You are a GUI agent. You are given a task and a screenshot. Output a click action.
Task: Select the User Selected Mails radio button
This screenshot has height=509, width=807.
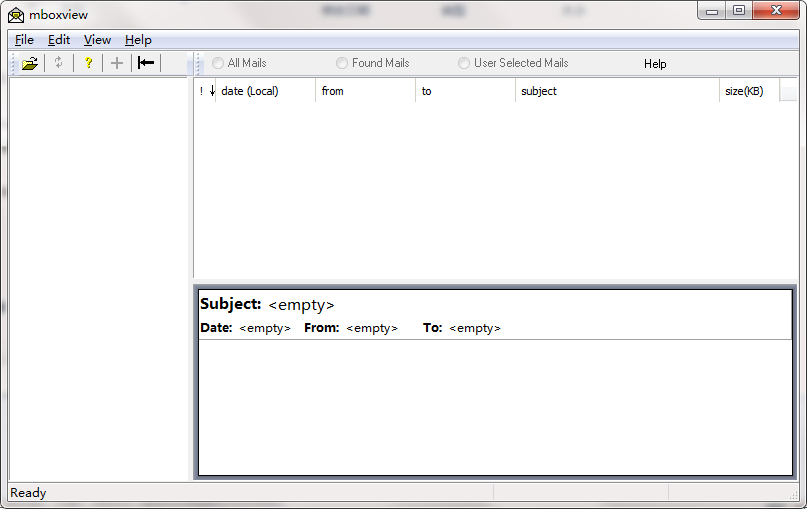pyautogui.click(x=464, y=63)
